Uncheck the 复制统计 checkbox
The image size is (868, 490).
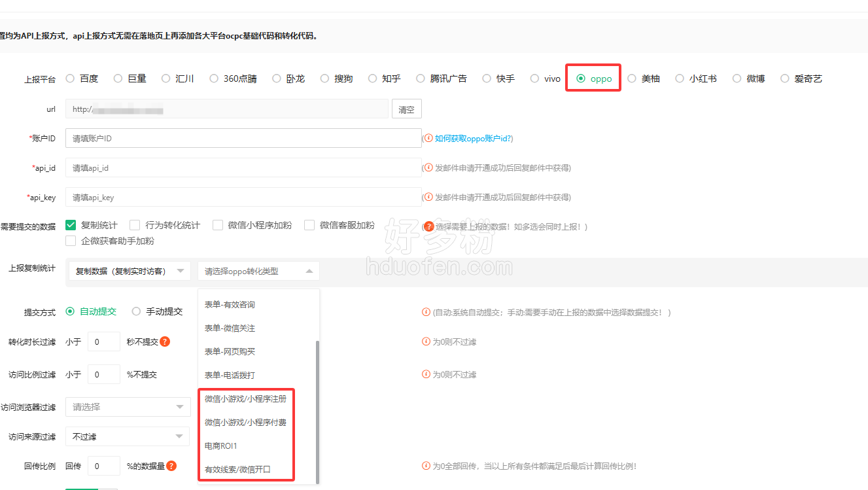71,225
